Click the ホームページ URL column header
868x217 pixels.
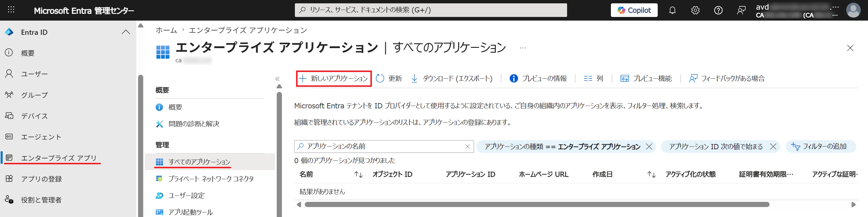544,174
